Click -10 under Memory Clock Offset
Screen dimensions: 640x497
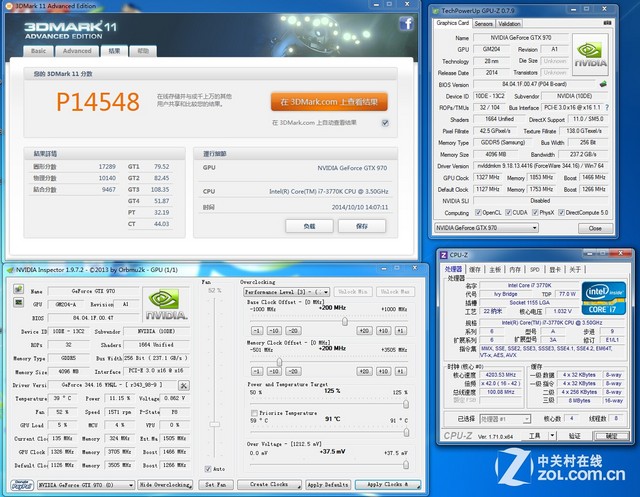pos(274,371)
